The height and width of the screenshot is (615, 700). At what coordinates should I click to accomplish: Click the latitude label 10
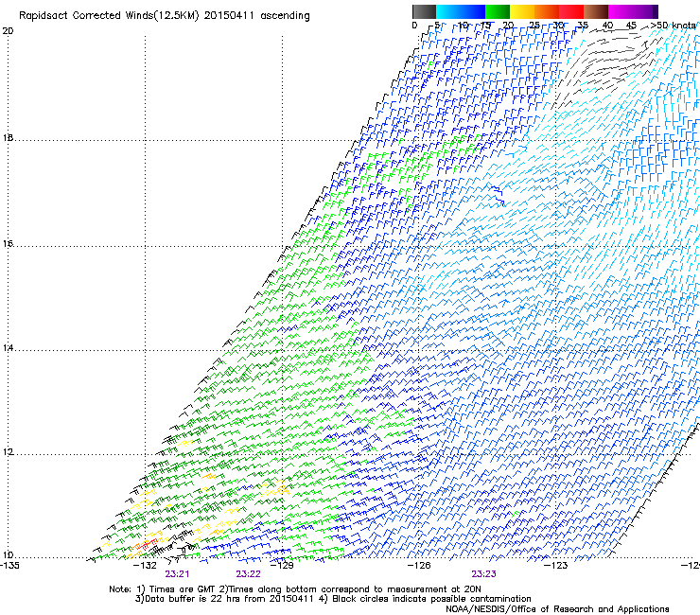pyautogui.click(x=8, y=555)
